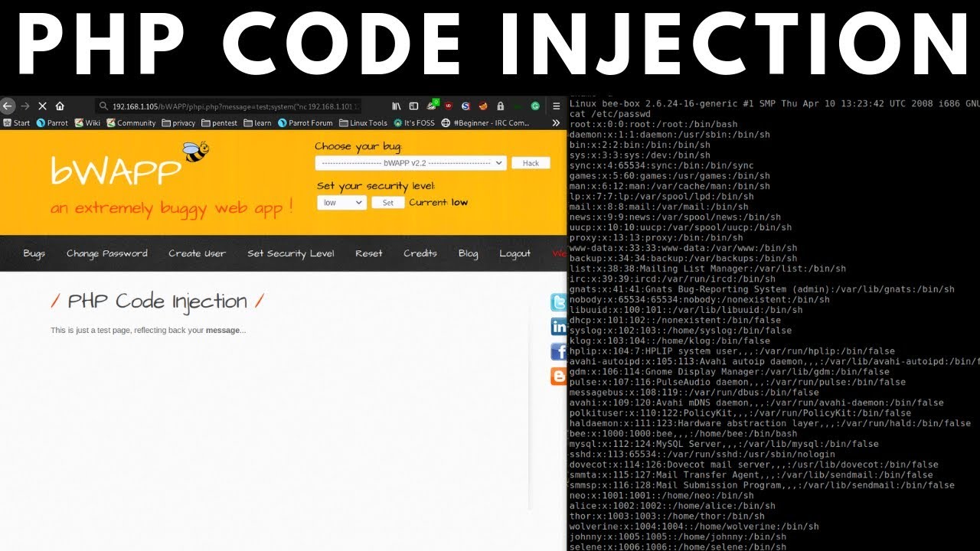980x551 pixels.
Task: Click the PHP Code Injection page heading
Action: pyautogui.click(x=157, y=301)
